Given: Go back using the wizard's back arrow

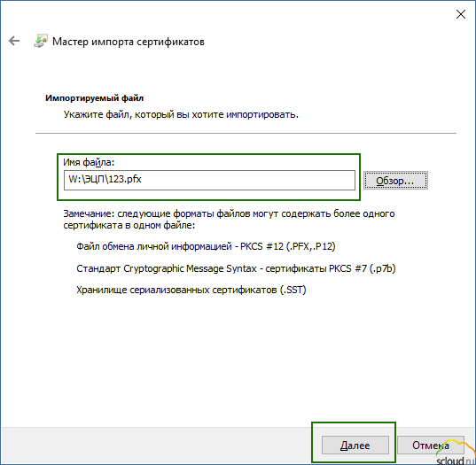Looking at the screenshot, I should tap(14, 41).
